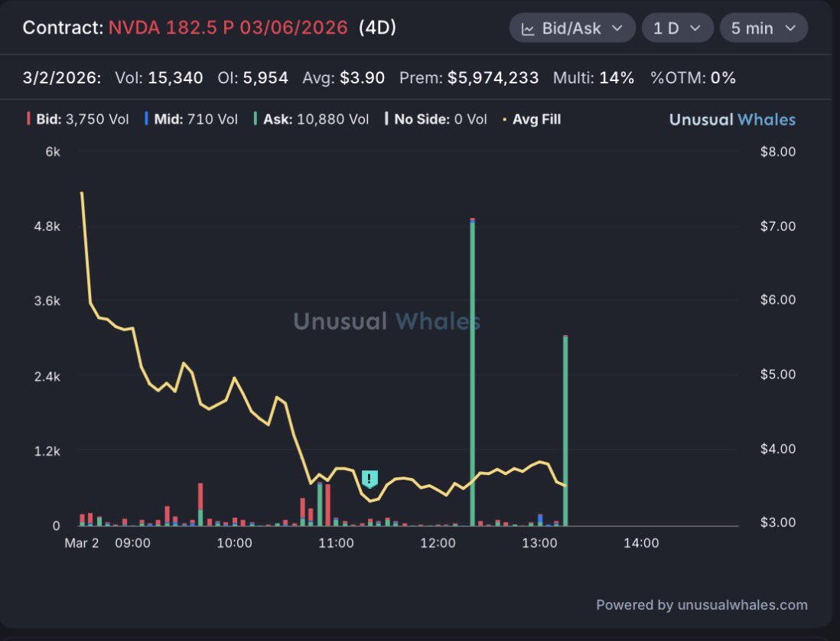Click the Avg: $3.90 statistic

tap(343, 78)
